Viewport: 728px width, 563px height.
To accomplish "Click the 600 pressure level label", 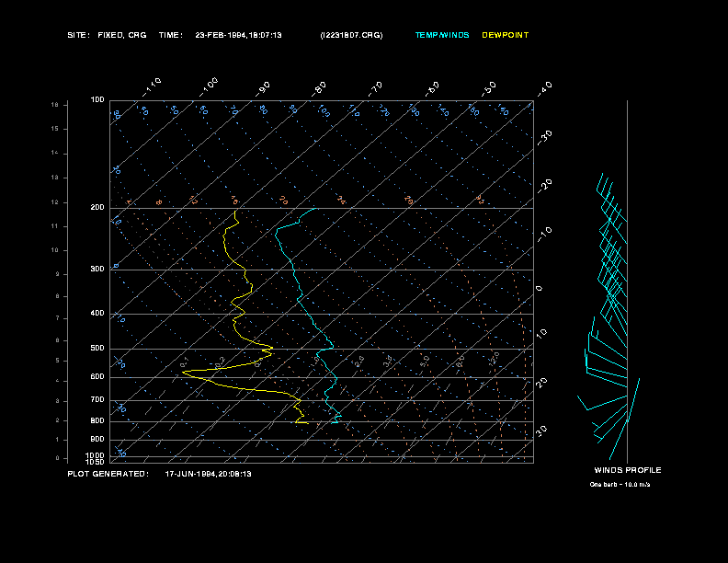I will pyautogui.click(x=97, y=377).
